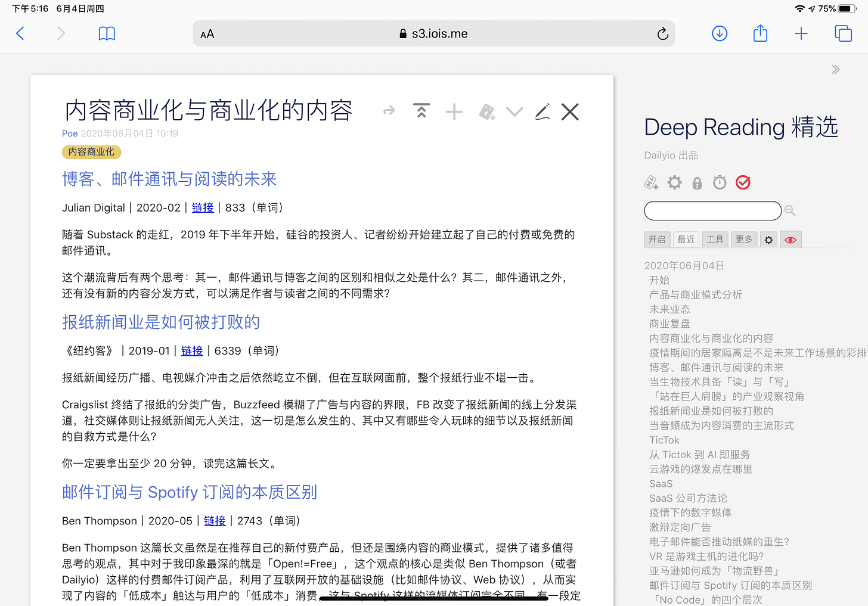Switch to the 开启 sidebar tab
This screenshot has height=606, width=868.
point(657,240)
